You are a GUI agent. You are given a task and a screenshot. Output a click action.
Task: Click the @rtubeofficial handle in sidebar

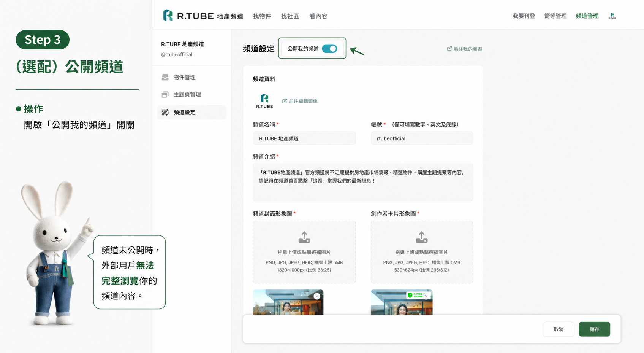tap(177, 54)
